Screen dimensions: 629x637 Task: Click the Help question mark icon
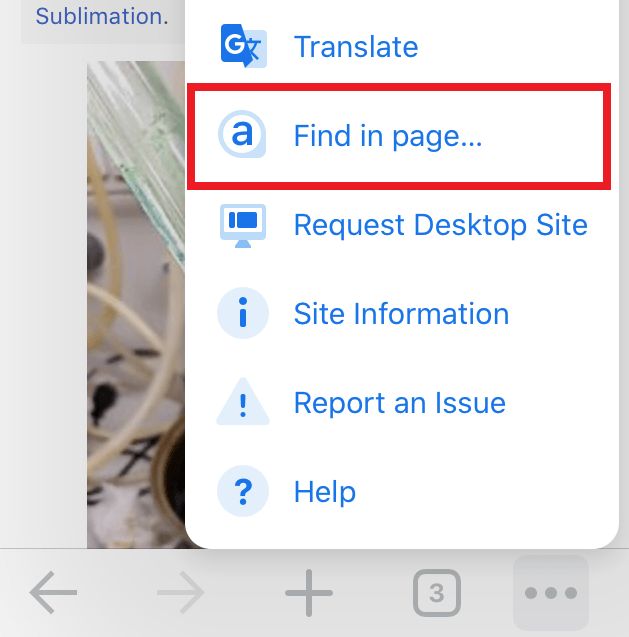click(x=242, y=492)
